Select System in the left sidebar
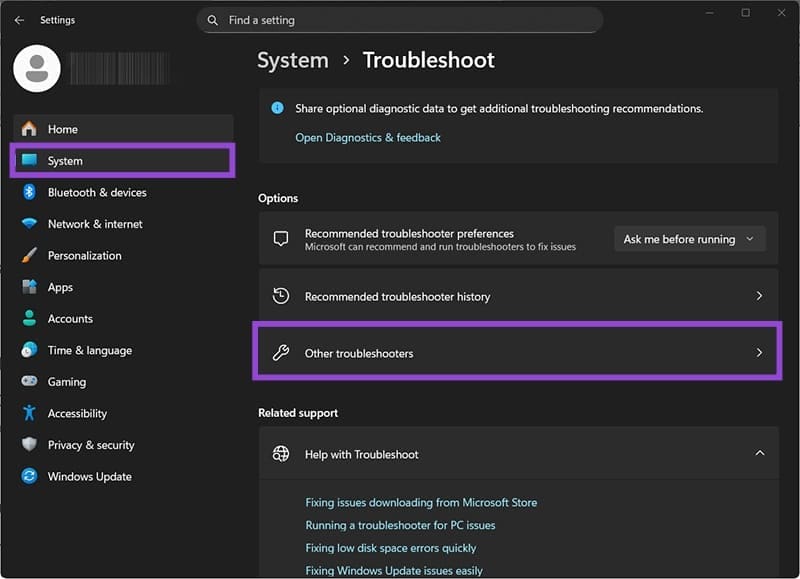The width and height of the screenshot is (800, 579). click(66, 161)
